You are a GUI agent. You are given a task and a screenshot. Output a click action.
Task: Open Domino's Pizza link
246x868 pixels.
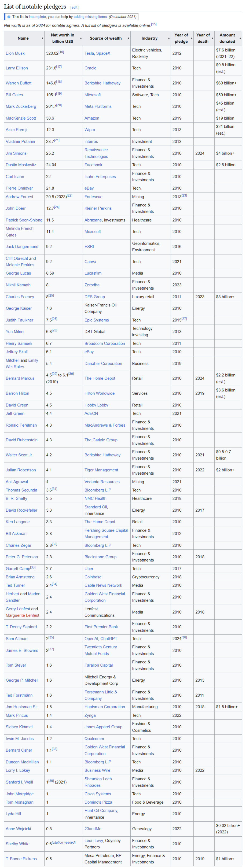pyautogui.click(x=98, y=802)
